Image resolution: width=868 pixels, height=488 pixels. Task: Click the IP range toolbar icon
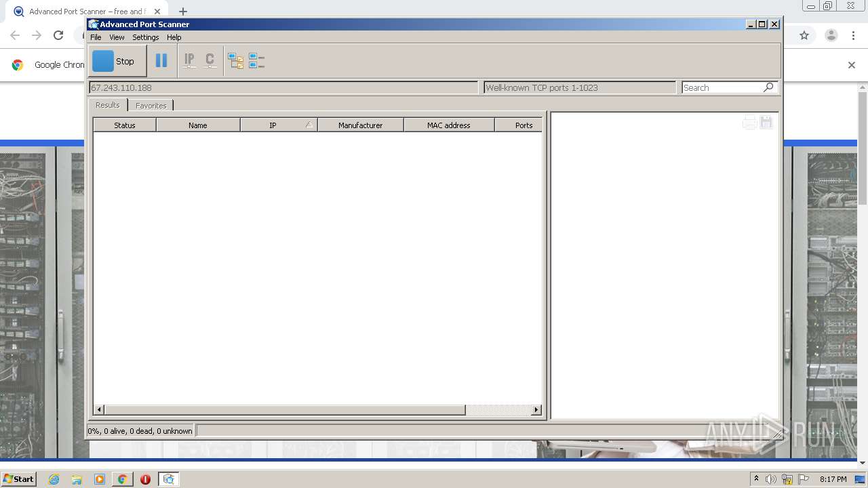point(189,61)
